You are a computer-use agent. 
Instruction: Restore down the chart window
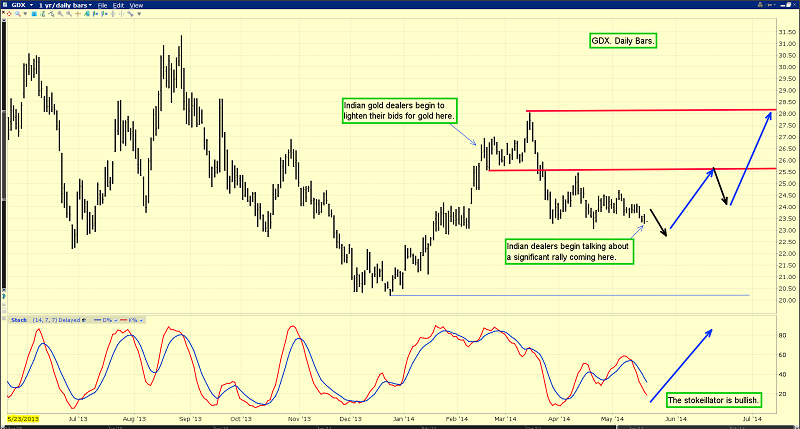coord(788,5)
